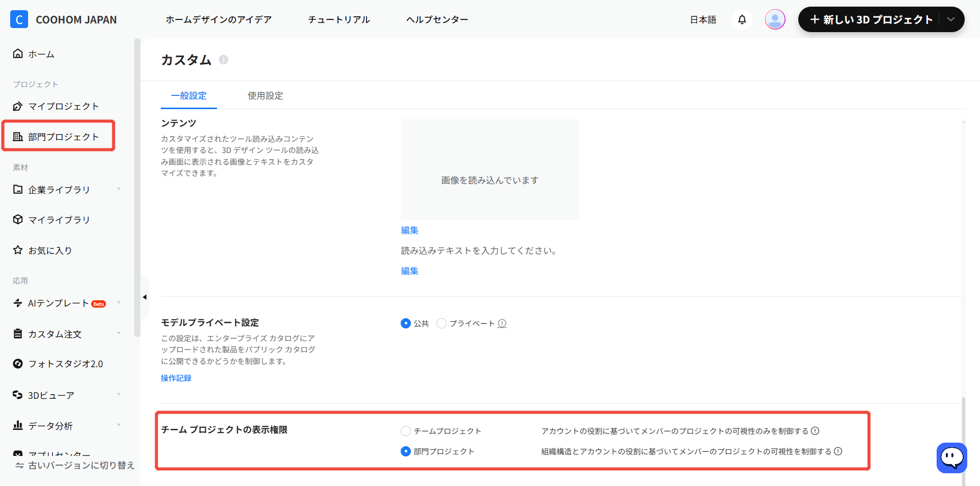The width and height of the screenshot is (980, 486).
Task: Open the 日本語 language selector
Action: 703,19
